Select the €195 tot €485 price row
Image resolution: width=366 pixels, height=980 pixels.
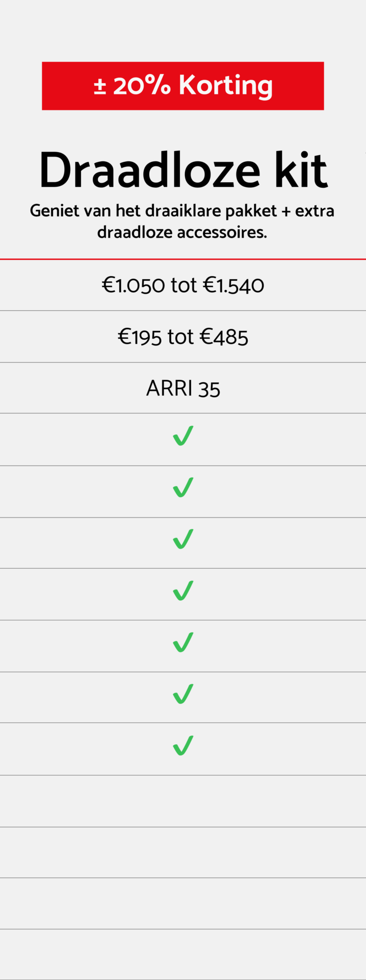183,337
